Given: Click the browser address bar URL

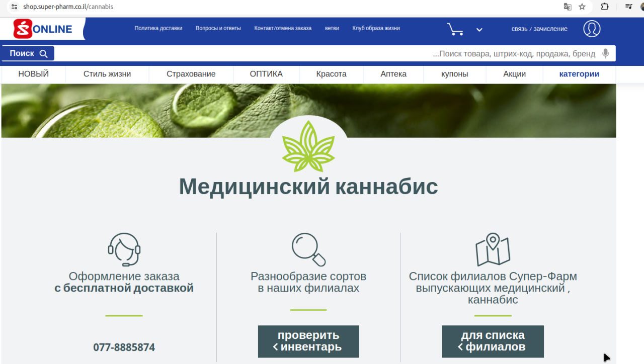Looking at the screenshot, I should (x=68, y=7).
